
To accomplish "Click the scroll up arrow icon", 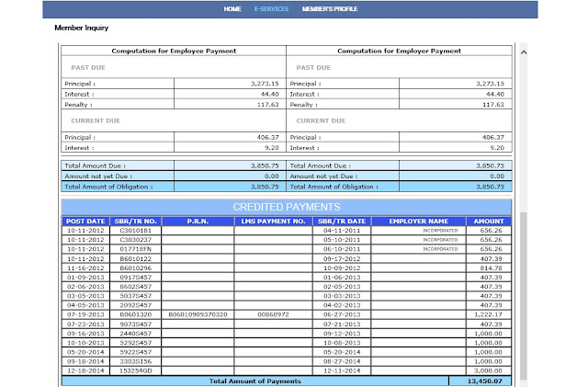I will [524, 52].
